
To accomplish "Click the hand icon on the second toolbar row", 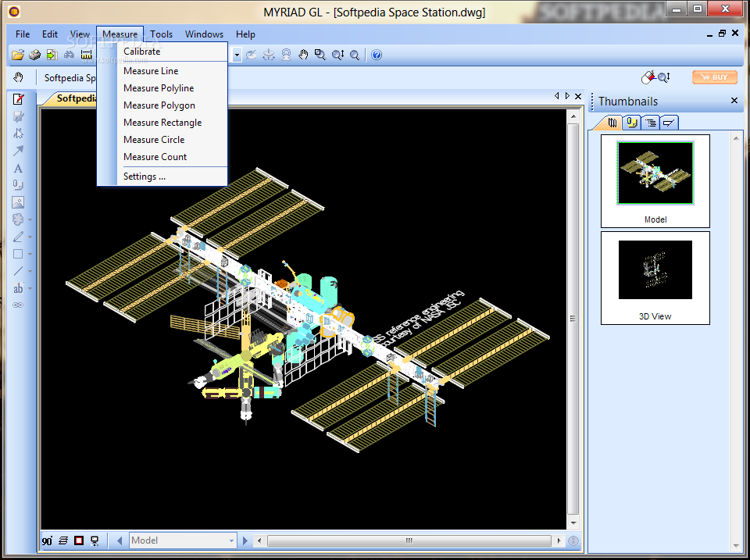I will click(18, 77).
